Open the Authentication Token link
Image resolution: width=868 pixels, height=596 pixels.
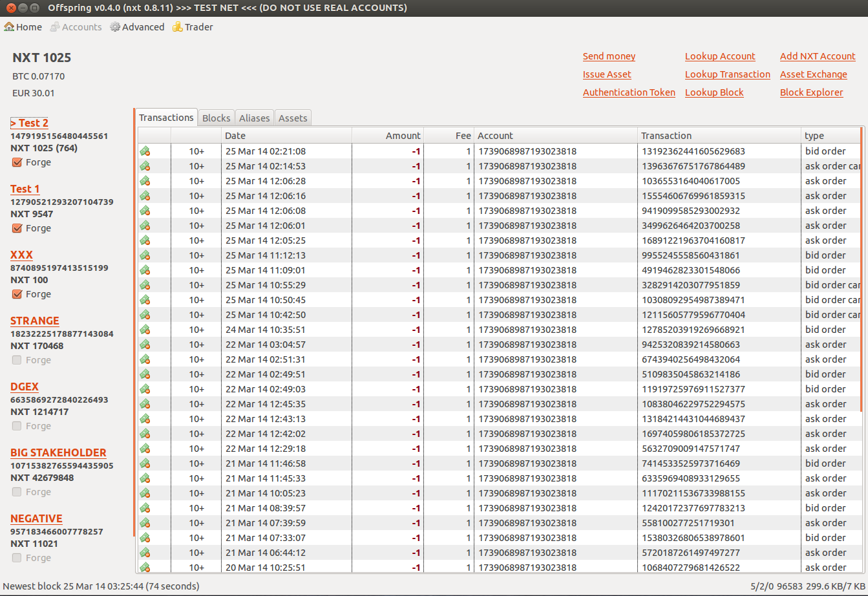tap(629, 92)
